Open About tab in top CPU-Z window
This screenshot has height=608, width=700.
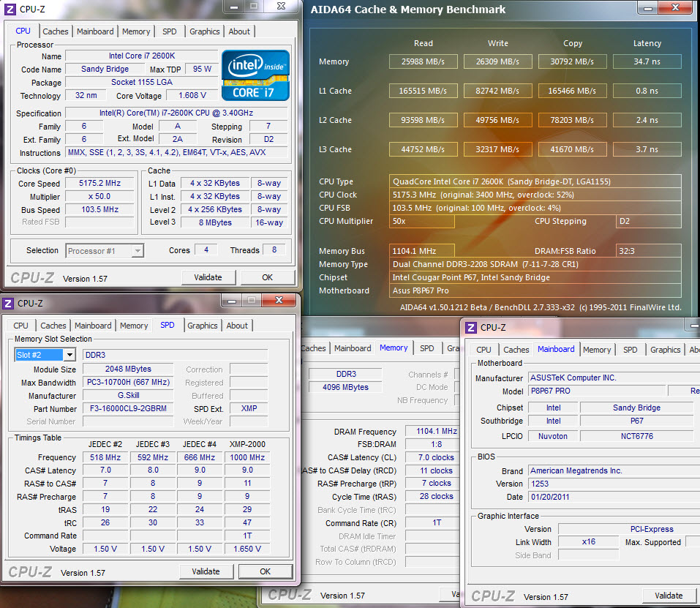tap(239, 31)
